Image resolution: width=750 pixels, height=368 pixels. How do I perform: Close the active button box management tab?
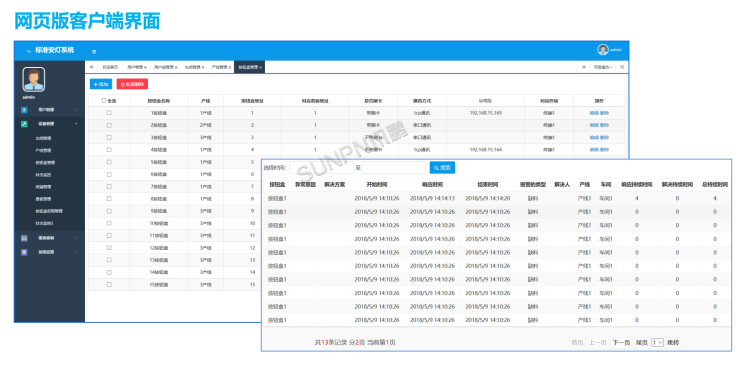coord(261,67)
